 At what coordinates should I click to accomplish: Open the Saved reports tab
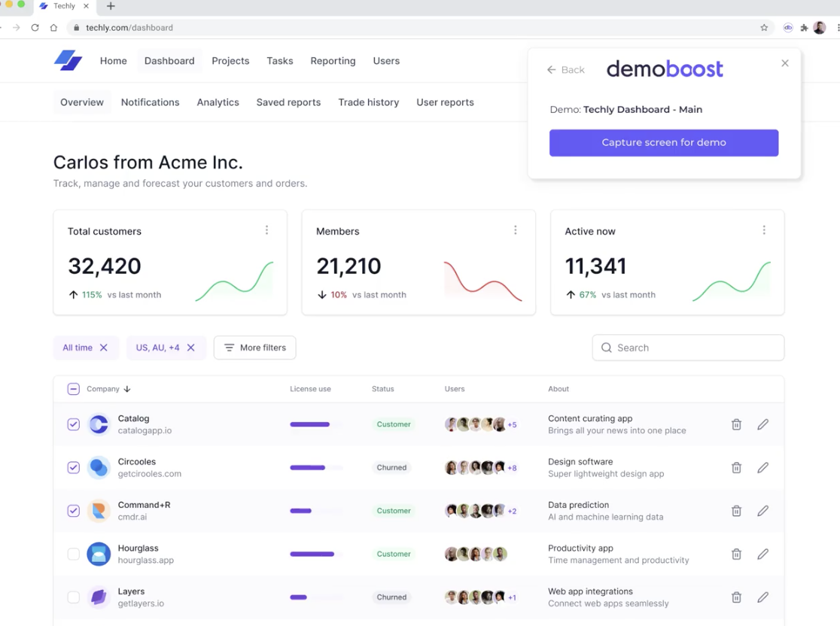click(x=288, y=102)
